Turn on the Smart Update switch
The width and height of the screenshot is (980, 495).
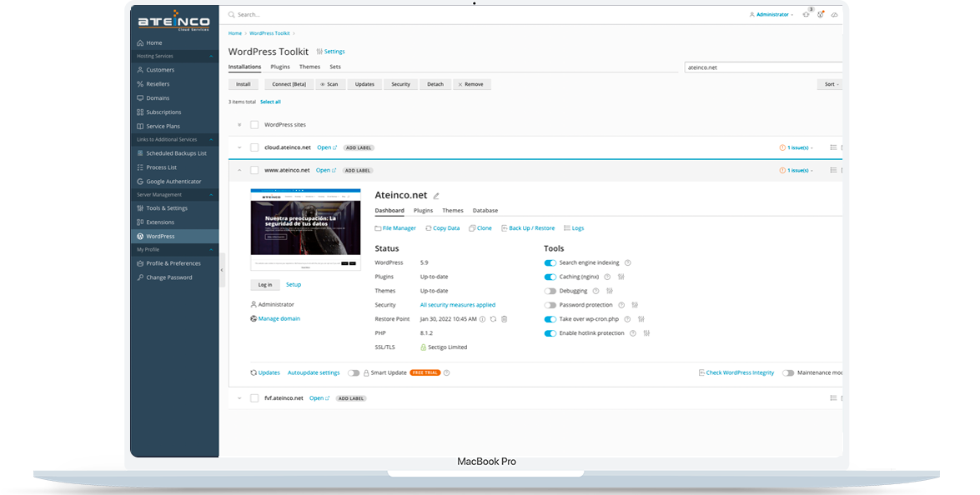354,372
